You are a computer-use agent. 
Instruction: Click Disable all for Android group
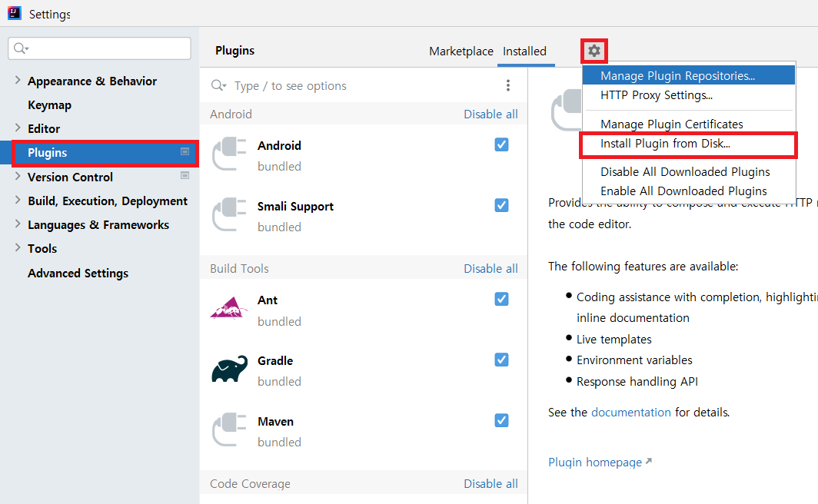tap(491, 114)
